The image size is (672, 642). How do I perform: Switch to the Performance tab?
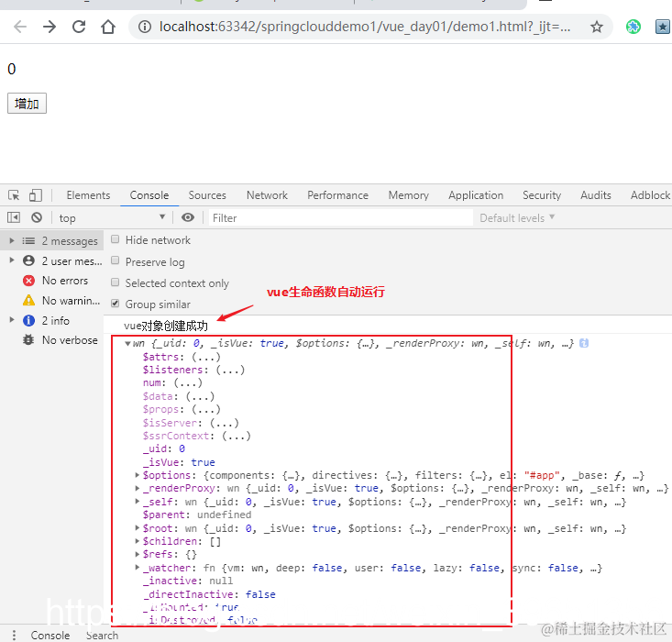point(337,195)
